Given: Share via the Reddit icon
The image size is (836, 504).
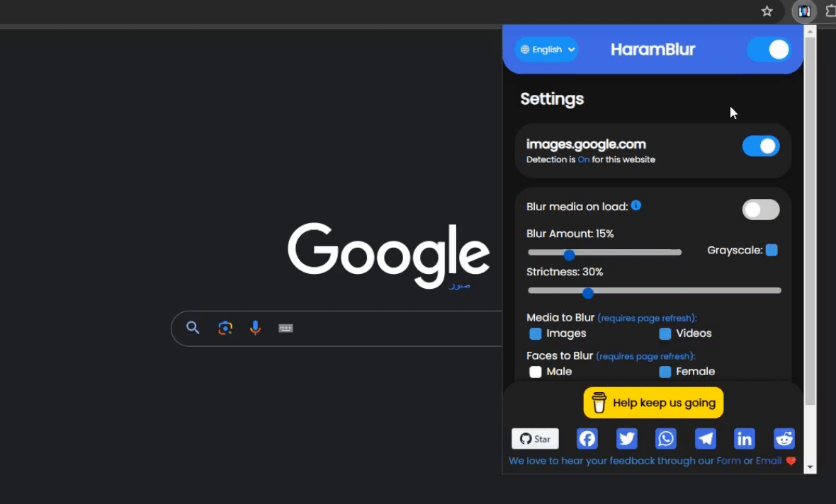Looking at the screenshot, I should (784, 439).
